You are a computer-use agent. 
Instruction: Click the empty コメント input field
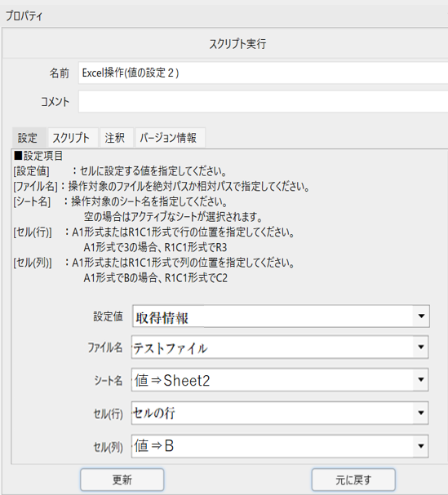click(x=263, y=101)
